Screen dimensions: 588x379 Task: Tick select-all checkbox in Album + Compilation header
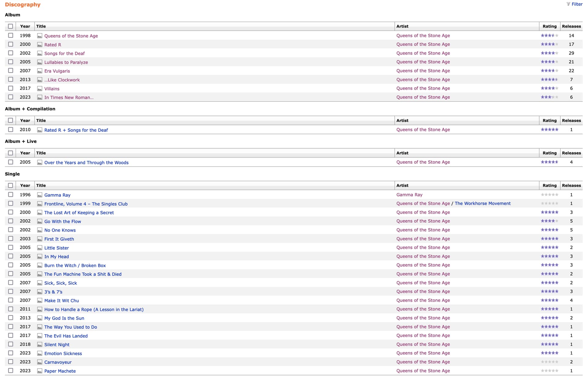[10, 120]
